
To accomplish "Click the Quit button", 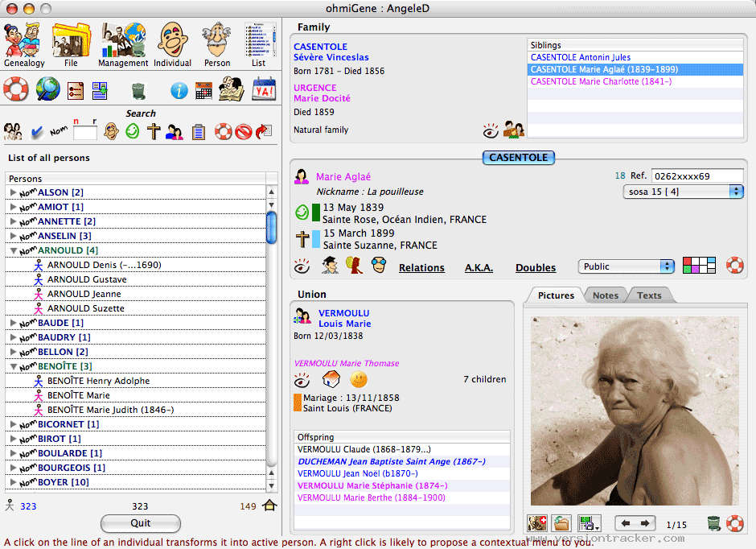I will coord(140,523).
